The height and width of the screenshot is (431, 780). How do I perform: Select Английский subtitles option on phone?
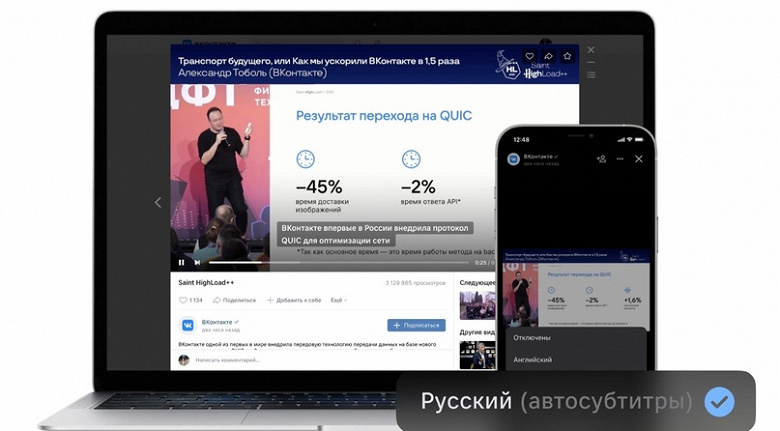[x=533, y=359]
